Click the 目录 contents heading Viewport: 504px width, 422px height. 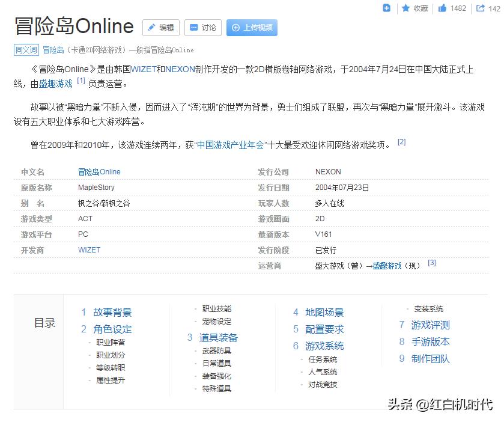click(45, 323)
